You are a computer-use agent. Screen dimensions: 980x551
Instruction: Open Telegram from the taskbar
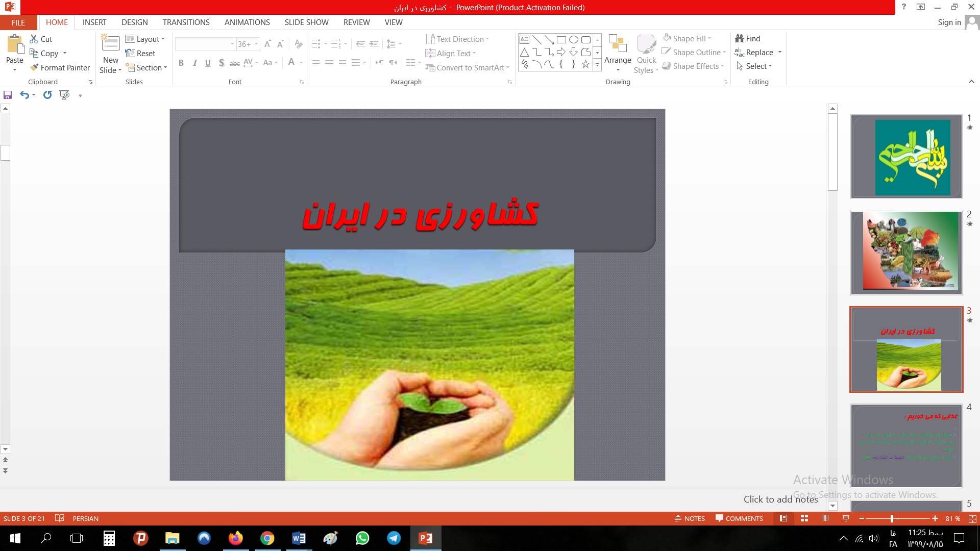click(x=394, y=538)
